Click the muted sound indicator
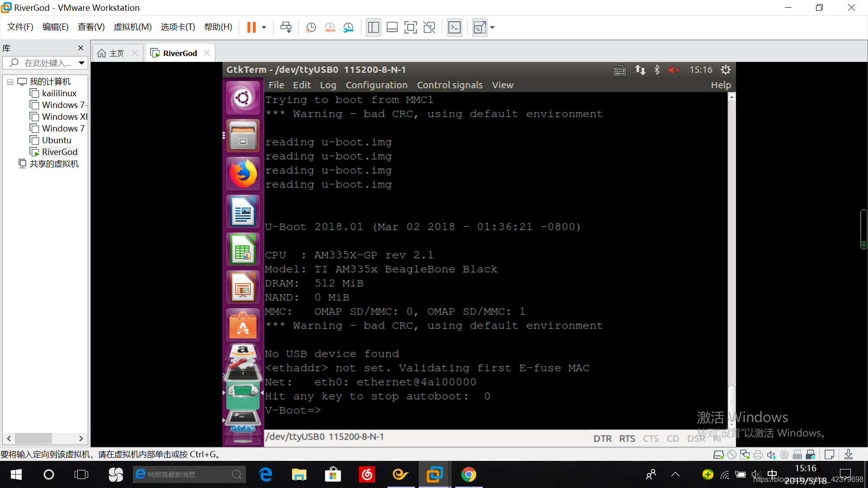Screen dimensions: 868x488 coord(674,70)
